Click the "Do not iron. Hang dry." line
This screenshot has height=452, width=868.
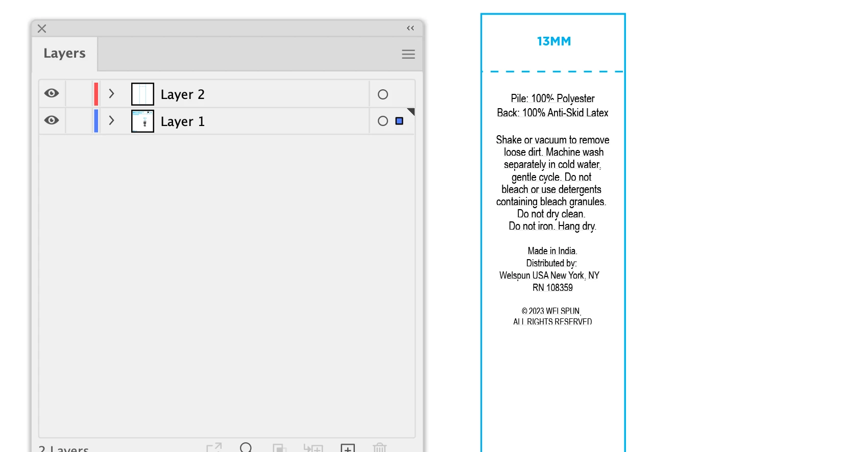click(x=552, y=226)
